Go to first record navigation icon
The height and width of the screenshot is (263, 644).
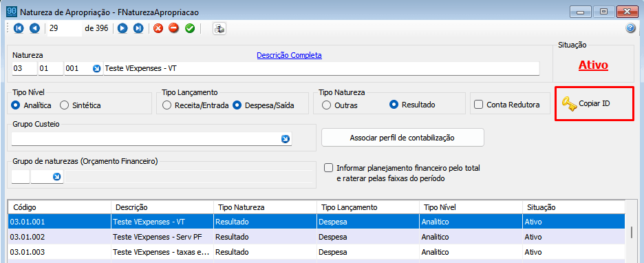(x=19, y=28)
